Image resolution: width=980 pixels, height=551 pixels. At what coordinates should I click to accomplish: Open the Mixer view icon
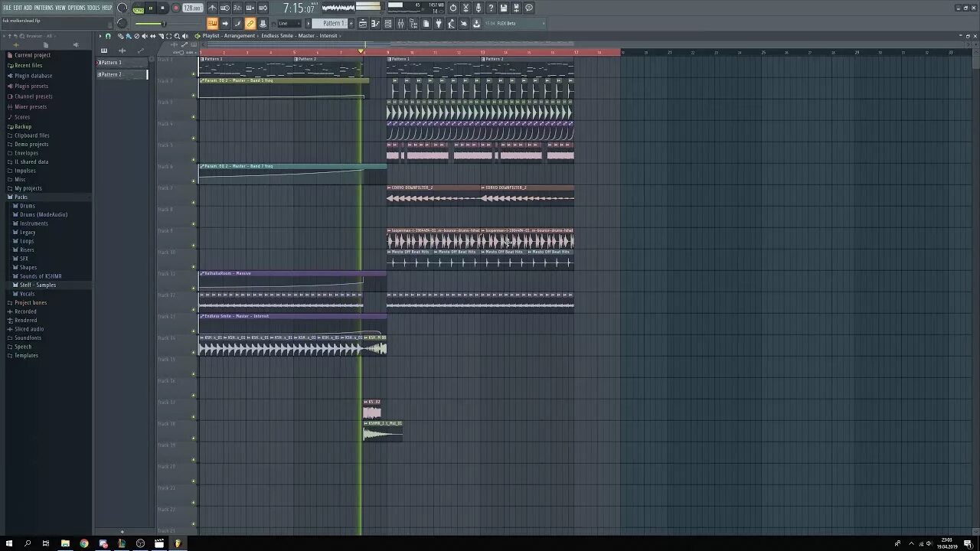pyautogui.click(x=400, y=24)
